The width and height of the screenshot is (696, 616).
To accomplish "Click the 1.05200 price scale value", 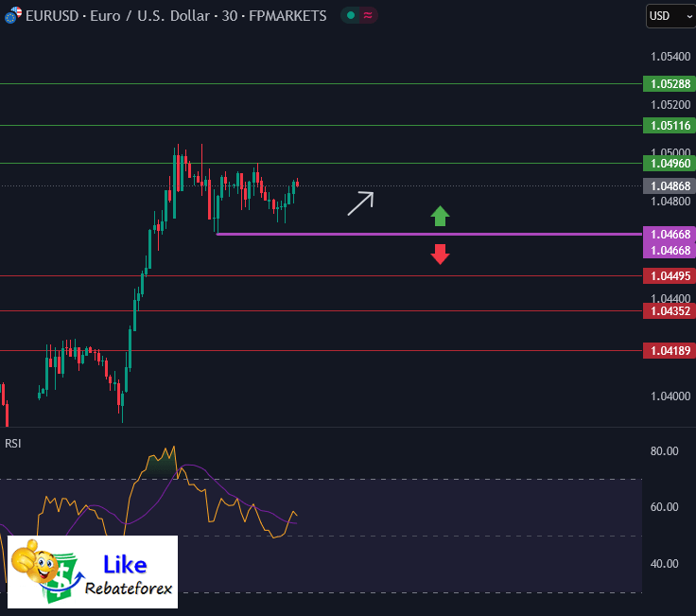I will 670,105.
